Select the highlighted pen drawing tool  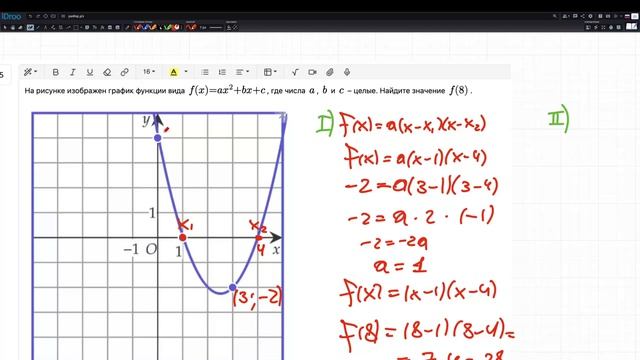click(x=30, y=27)
